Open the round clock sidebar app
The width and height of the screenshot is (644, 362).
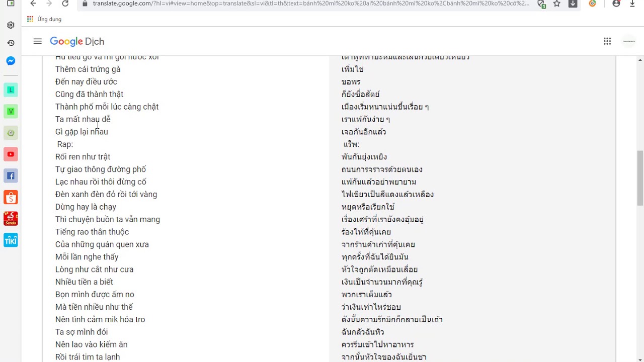(x=11, y=133)
